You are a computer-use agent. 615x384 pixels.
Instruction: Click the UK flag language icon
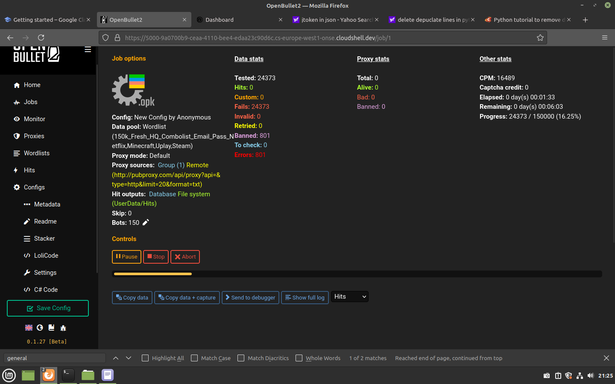point(29,328)
